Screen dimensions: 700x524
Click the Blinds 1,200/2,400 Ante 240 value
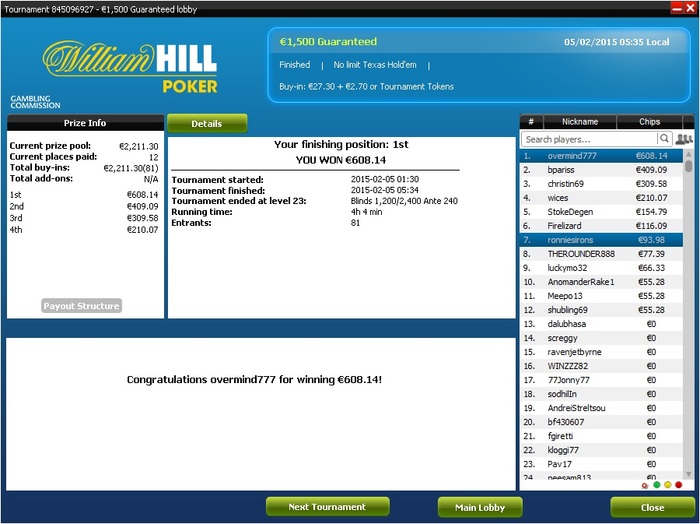[404, 201]
